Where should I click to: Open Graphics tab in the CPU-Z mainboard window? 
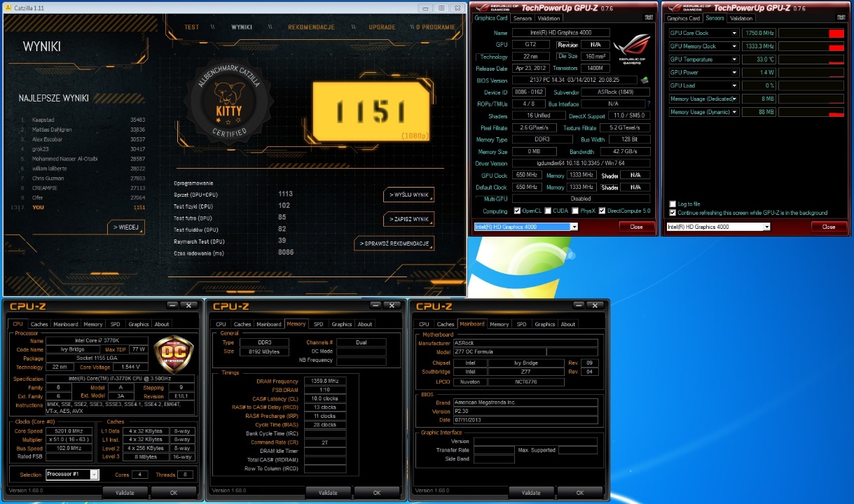(544, 324)
